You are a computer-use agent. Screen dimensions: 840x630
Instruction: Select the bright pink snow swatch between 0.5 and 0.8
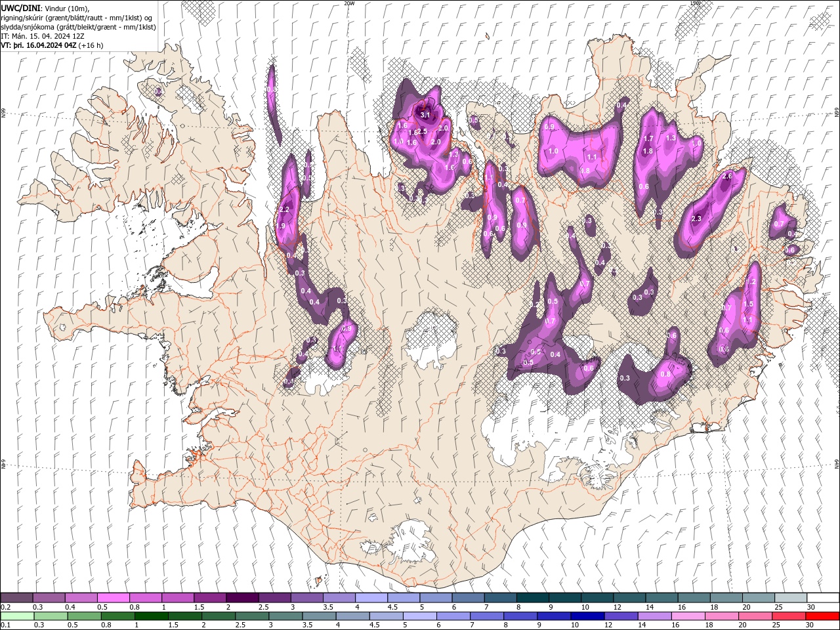(114, 598)
